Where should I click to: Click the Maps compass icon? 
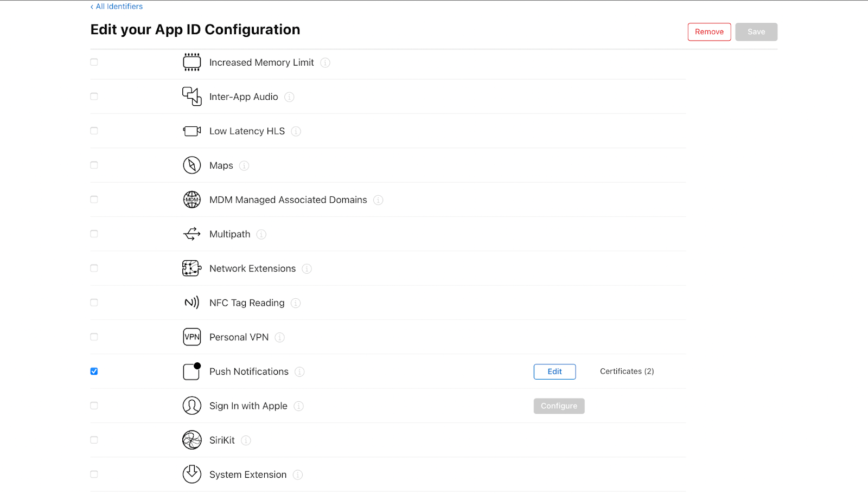(x=192, y=165)
